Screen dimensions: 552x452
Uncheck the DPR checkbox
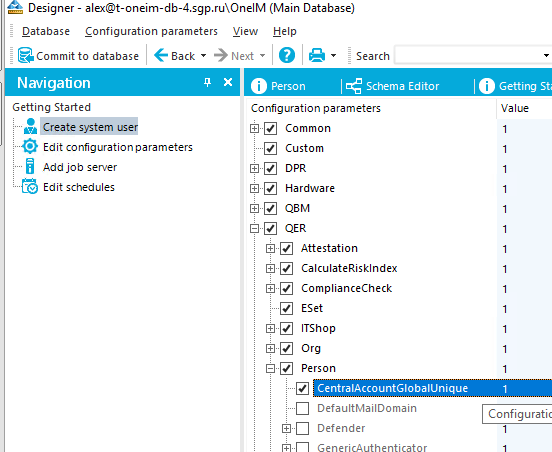tap(270, 169)
